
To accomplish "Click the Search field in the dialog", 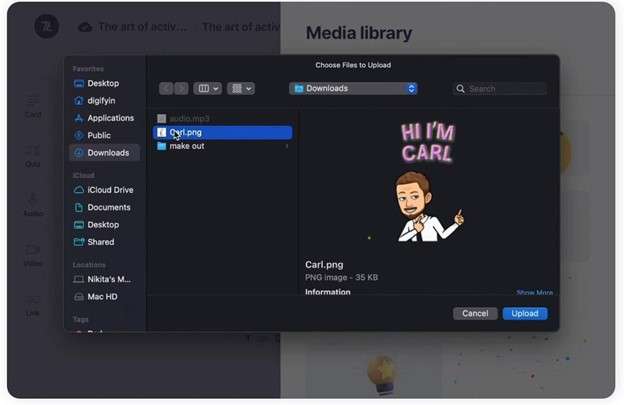I will tap(500, 89).
